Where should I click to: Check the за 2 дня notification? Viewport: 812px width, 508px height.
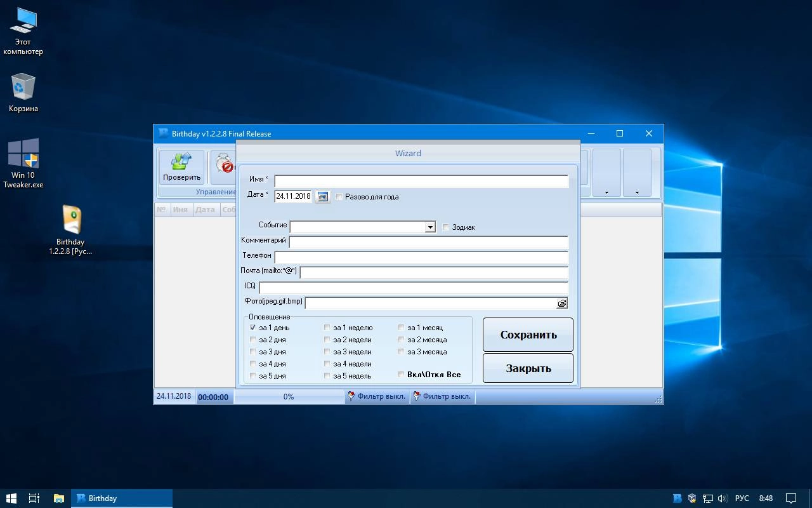pyautogui.click(x=253, y=340)
